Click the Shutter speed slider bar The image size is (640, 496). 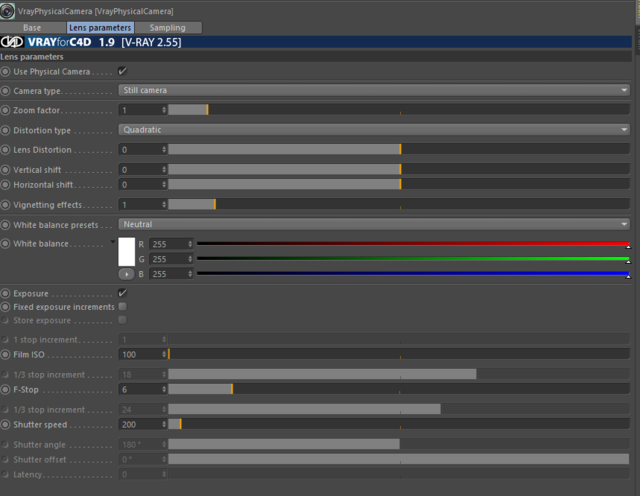click(399, 424)
